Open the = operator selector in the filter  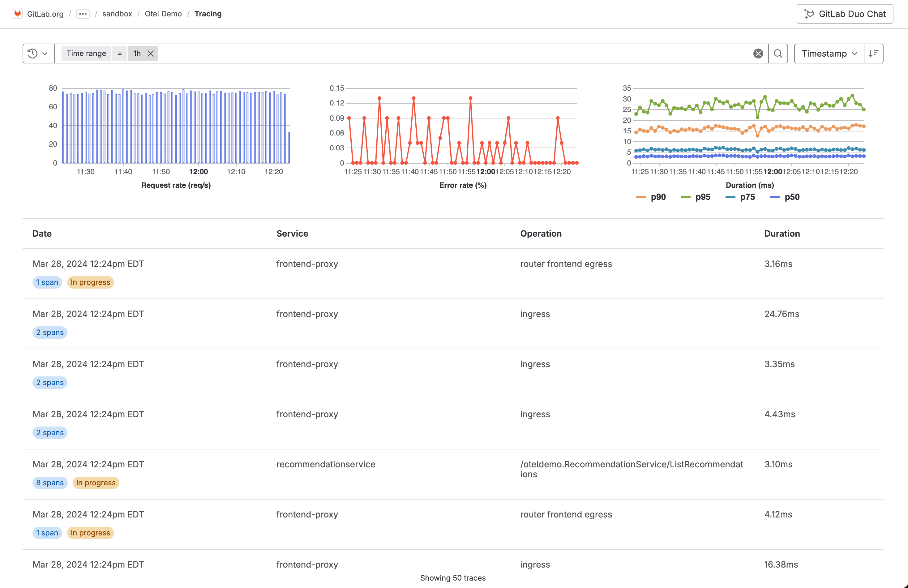coord(119,54)
